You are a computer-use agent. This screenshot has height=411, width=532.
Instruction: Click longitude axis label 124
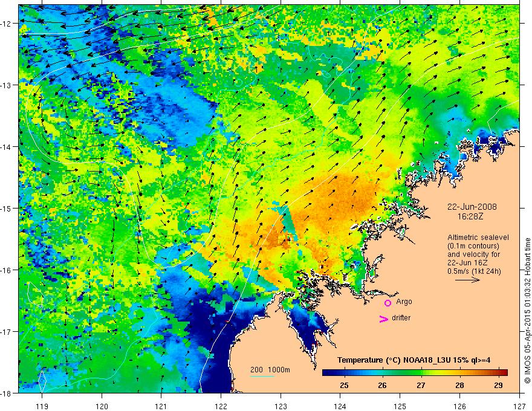(340, 406)
